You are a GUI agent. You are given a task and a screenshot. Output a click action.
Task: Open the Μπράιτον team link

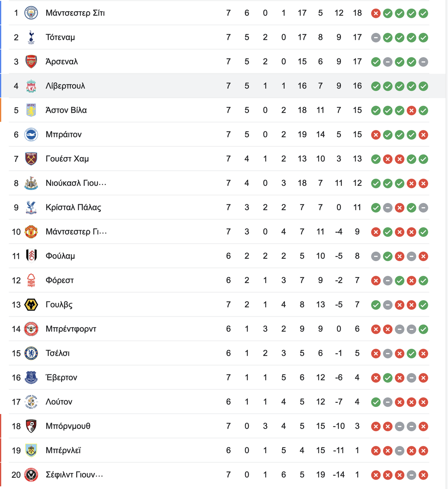[x=63, y=135]
